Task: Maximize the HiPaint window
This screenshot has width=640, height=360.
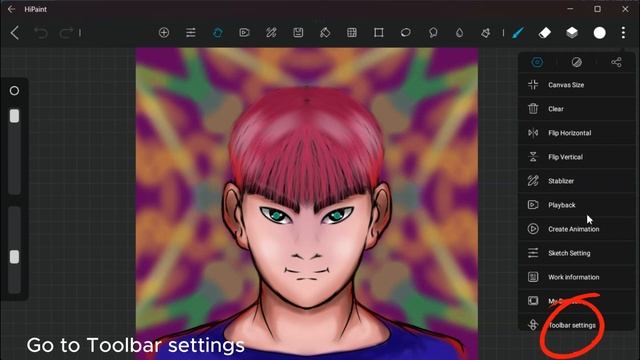Action: [x=598, y=9]
